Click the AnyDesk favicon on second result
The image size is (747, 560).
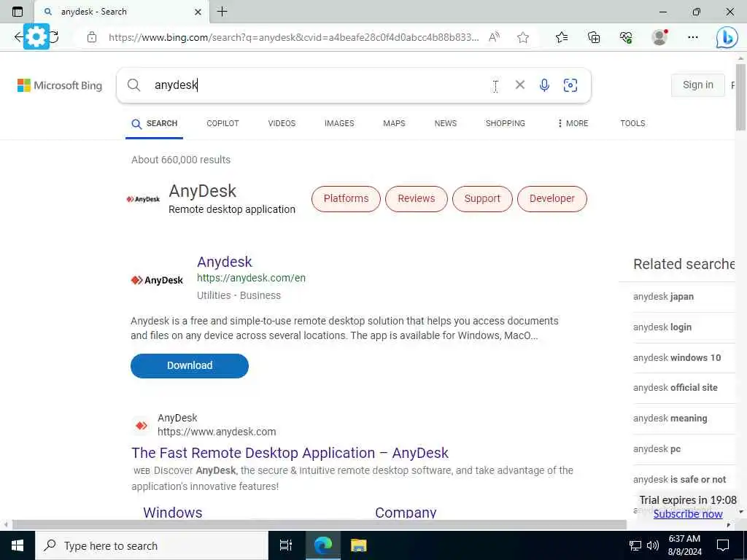[142, 425]
